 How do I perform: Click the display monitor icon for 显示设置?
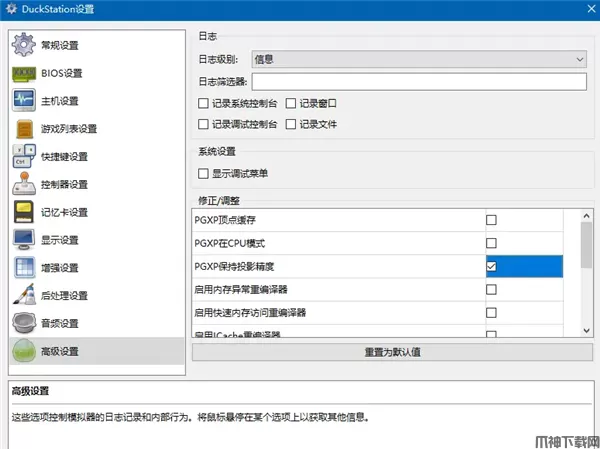coord(24,240)
